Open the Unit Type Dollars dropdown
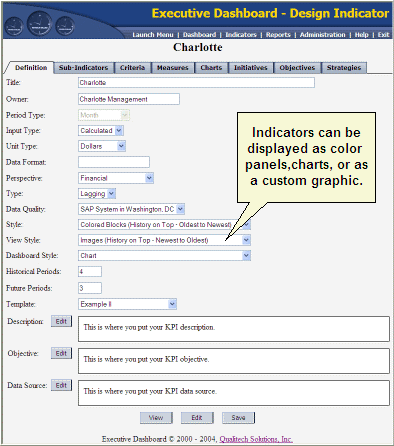 [102, 146]
